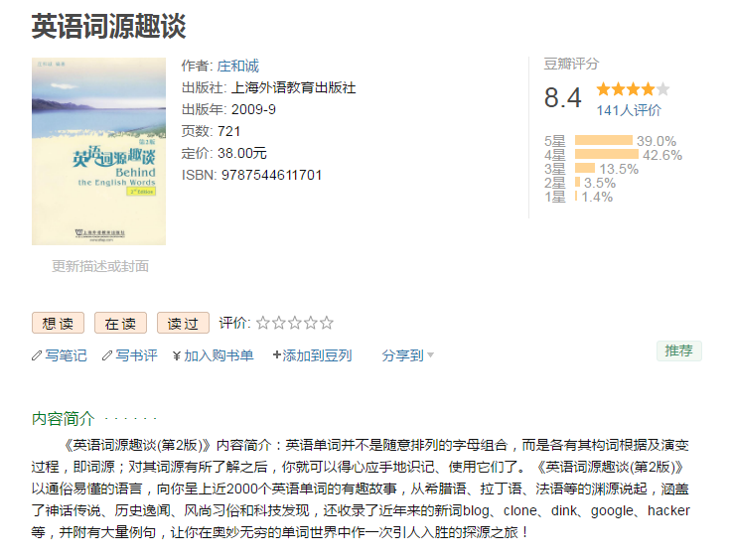This screenshot has height=560, width=731.
Task: Click the 8.4 rating score
Action: click(563, 98)
